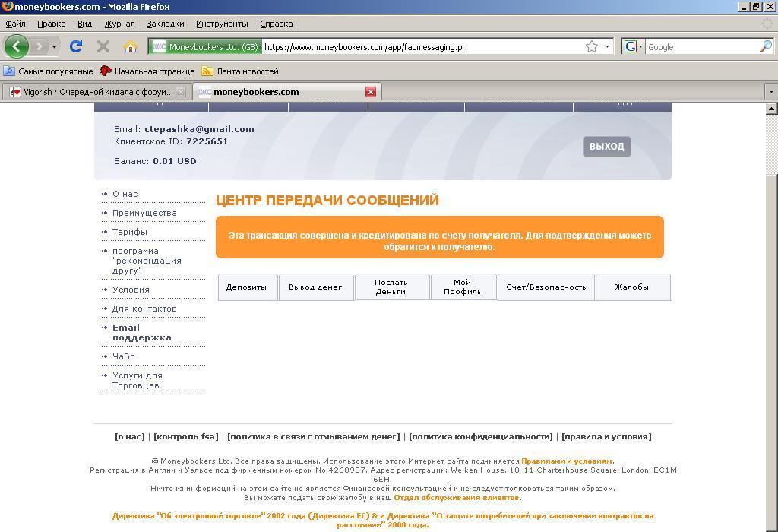778x532 pixels.
Task: Open the Самые популярные bookmarks folder
Action: click(x=49, y=71)
